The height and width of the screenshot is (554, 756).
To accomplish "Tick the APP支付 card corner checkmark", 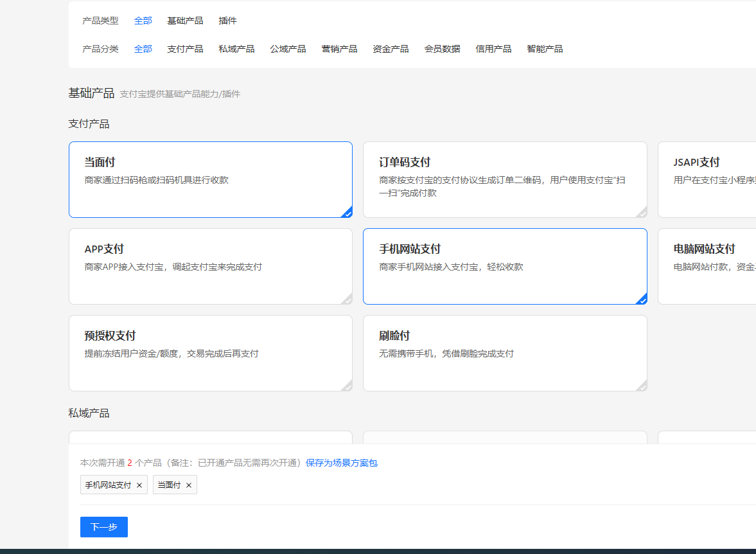I will click(x=347, y=299).
